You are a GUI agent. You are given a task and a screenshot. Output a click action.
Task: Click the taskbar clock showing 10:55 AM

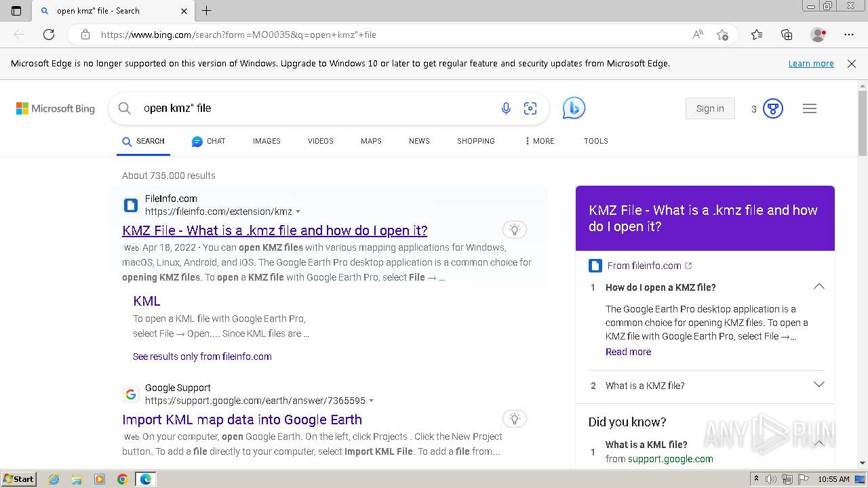[833, 479]
